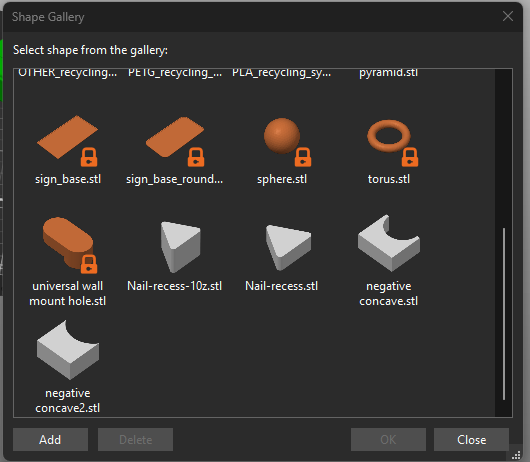Click the dialog resize grip corner
The image size is (530, 462).
pos(516,455)
